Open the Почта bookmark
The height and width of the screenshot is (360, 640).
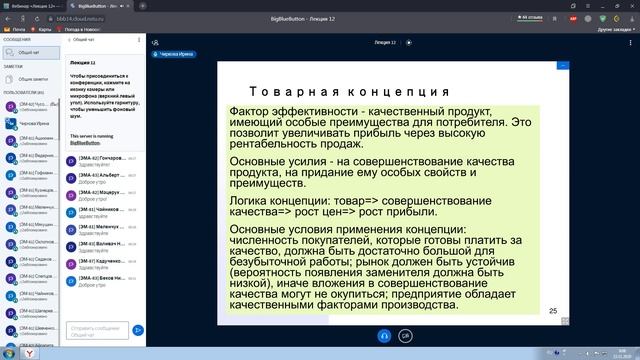coord(15,29)
